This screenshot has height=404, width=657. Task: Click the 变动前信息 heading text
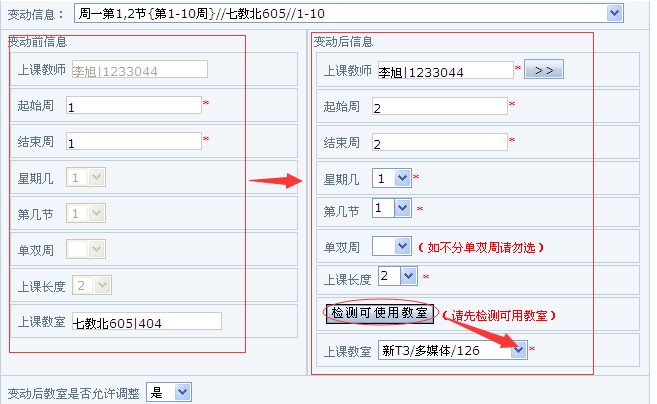click(x=38, y=41)
